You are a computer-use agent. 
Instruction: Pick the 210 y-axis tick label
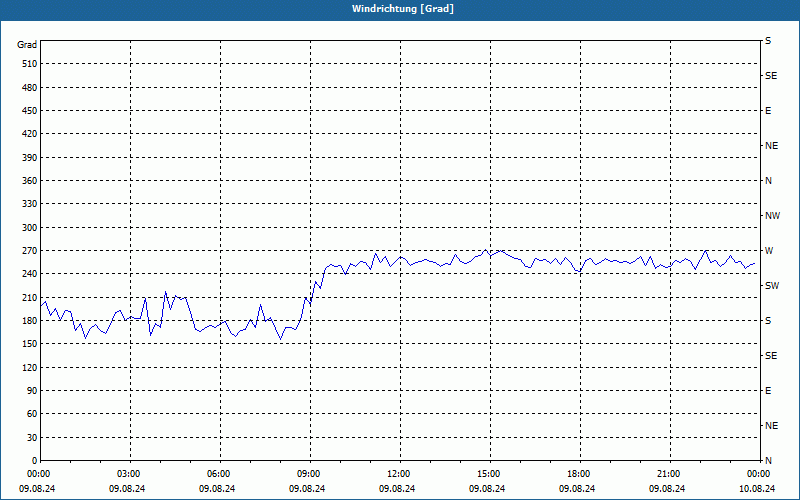30,297
